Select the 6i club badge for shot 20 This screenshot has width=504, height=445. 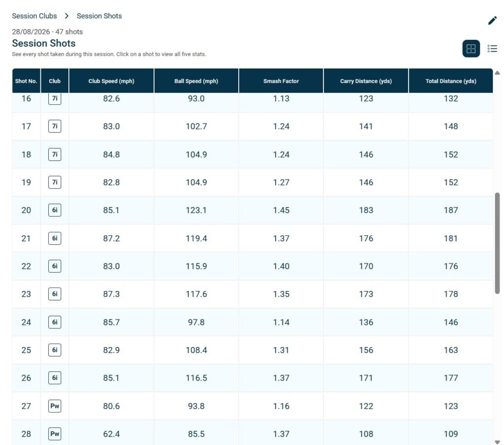pos(55,210)
